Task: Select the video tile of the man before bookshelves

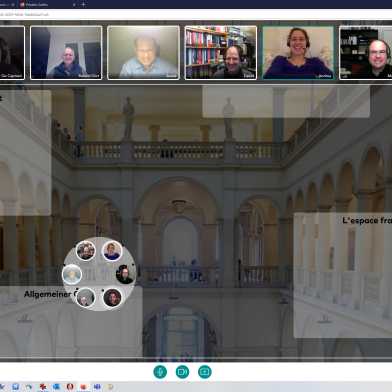Action: click(221, 53)
